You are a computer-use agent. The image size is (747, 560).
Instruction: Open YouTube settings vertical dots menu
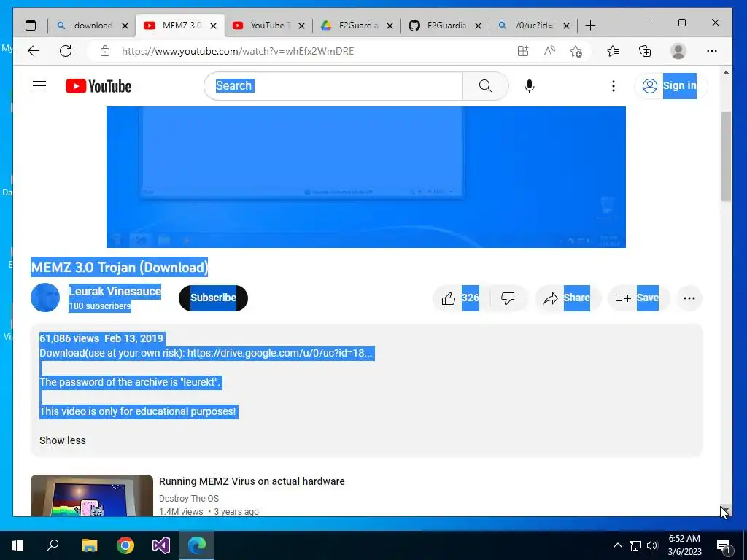pyautogui.click(x=613, y=86)
